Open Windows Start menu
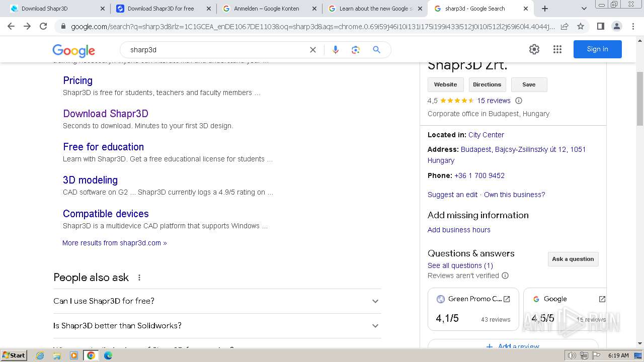Viewport: 644px width, 362px height. [14, 355]
